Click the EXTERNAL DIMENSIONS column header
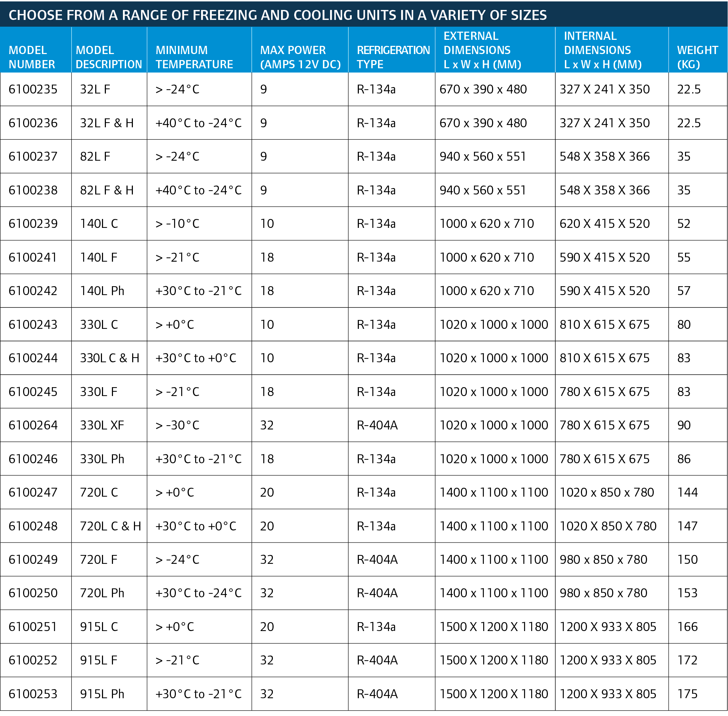Viewport: 728px width, 716px height. (482, 50)
